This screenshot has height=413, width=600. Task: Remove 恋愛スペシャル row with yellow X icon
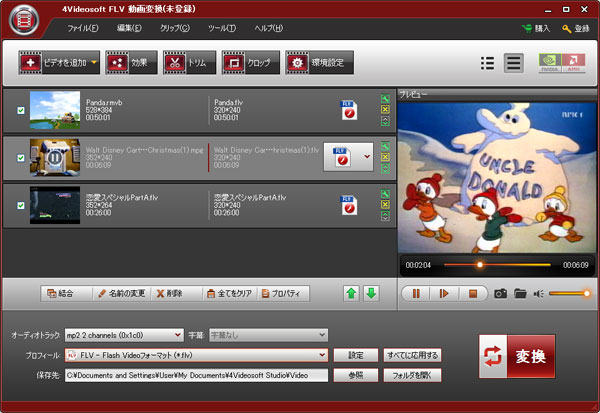coord(385,204)
